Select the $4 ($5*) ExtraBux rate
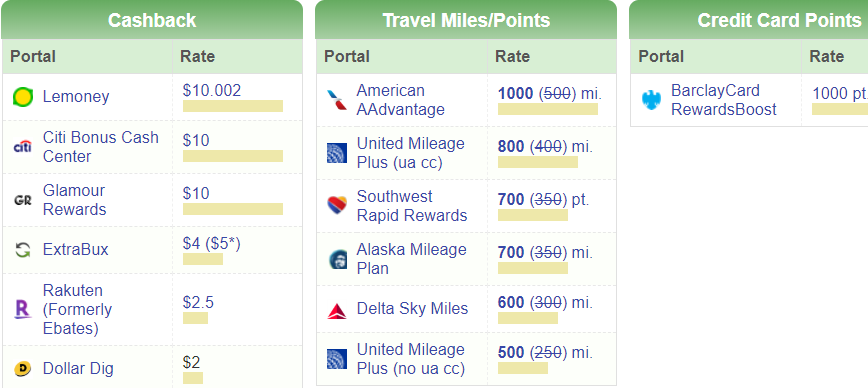Viewport: 868px width, 388px height. pyautogui.click(x=211, y=244)
